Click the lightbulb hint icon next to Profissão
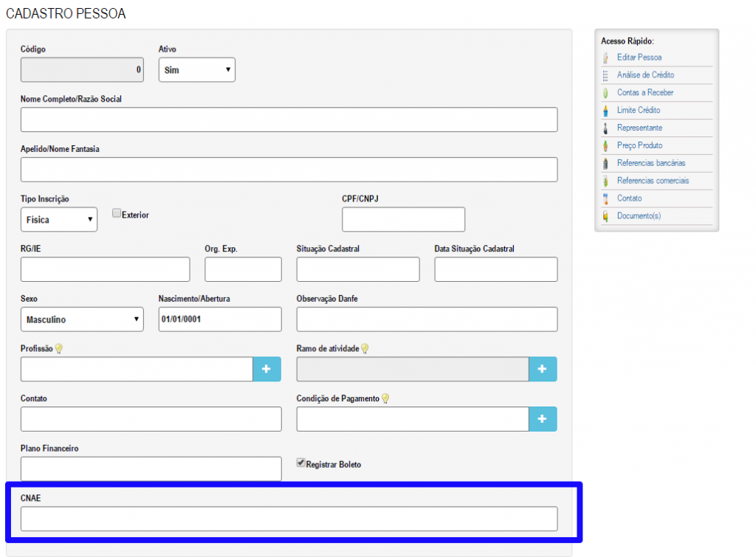Viewport: 756px width, 557px height. pyautogui.click(x=59, y=349)
